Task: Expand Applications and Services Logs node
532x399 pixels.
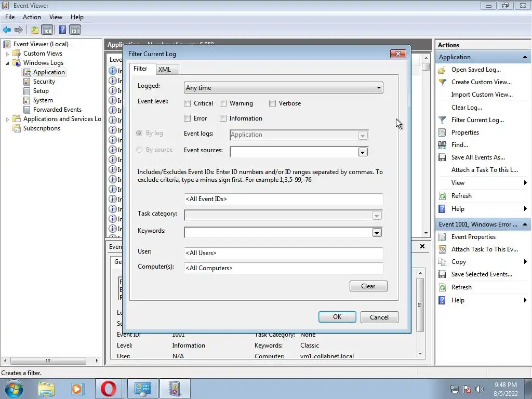Action: 7,119
